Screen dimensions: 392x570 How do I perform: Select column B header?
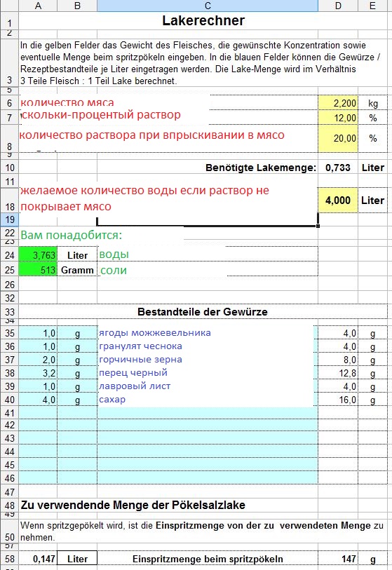pos(77,6)
